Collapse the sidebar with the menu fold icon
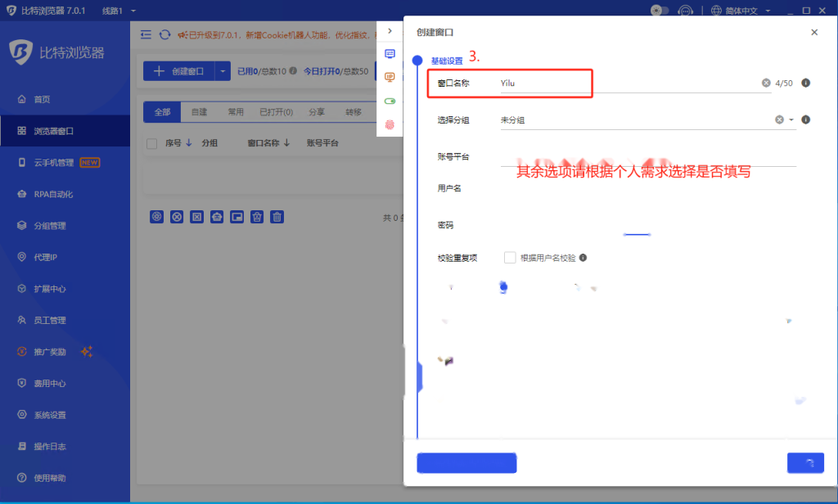 pos(146,34)
